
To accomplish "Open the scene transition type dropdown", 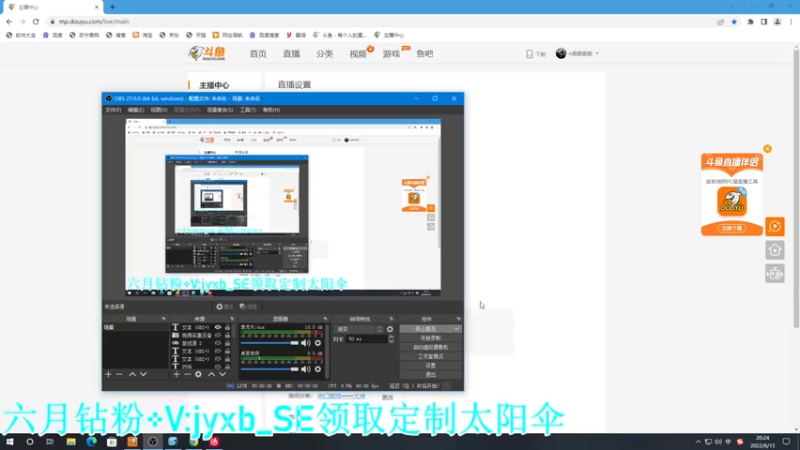I will click(x=358, y=329).
